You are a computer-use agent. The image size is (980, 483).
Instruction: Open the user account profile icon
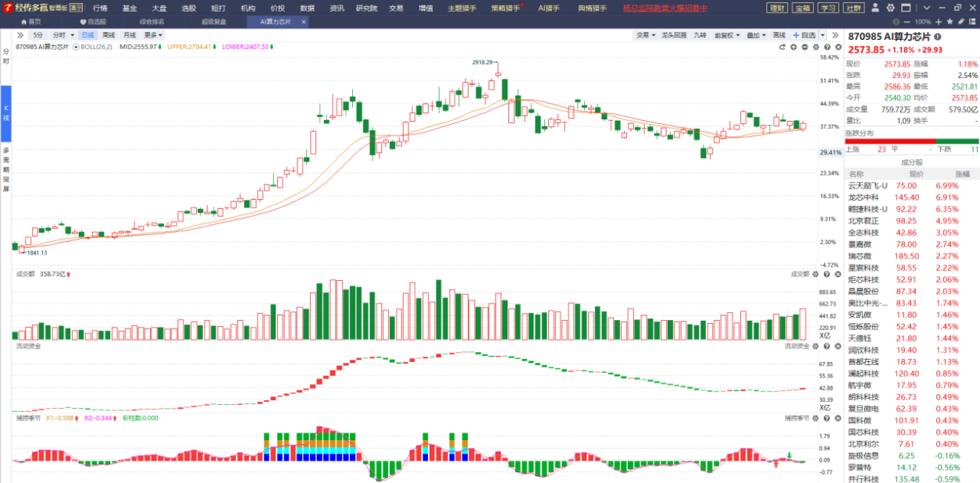[x=875, y=8]
